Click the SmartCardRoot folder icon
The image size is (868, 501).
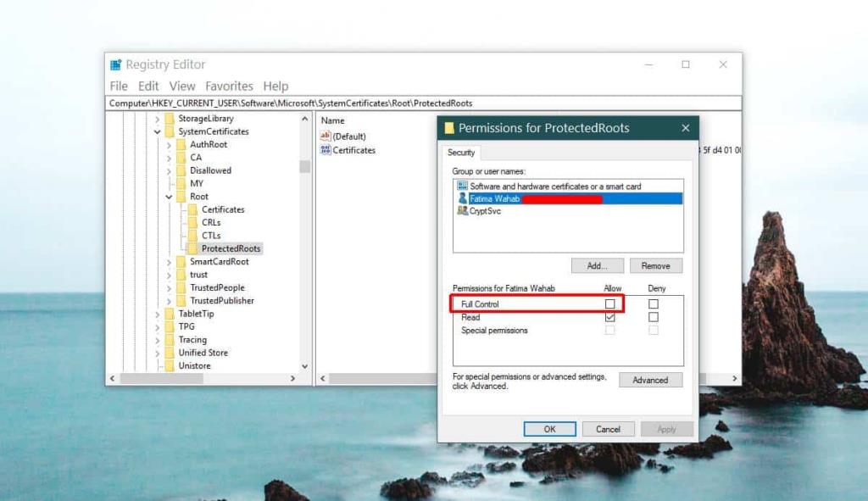pyautogui.click(x=183, y=262)
